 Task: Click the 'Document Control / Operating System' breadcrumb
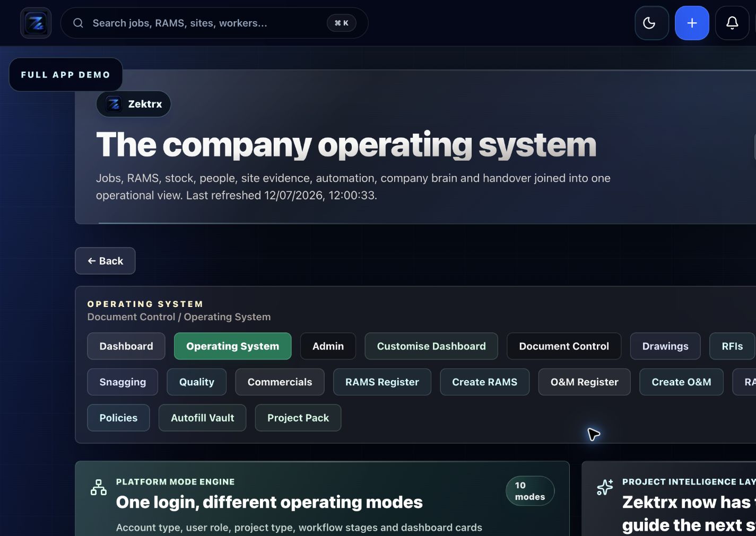coord(179,317)
